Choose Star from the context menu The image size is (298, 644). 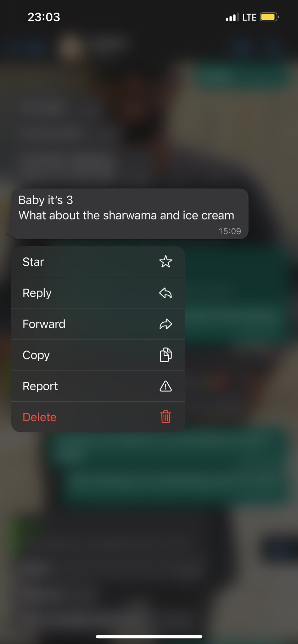(98, 262)
